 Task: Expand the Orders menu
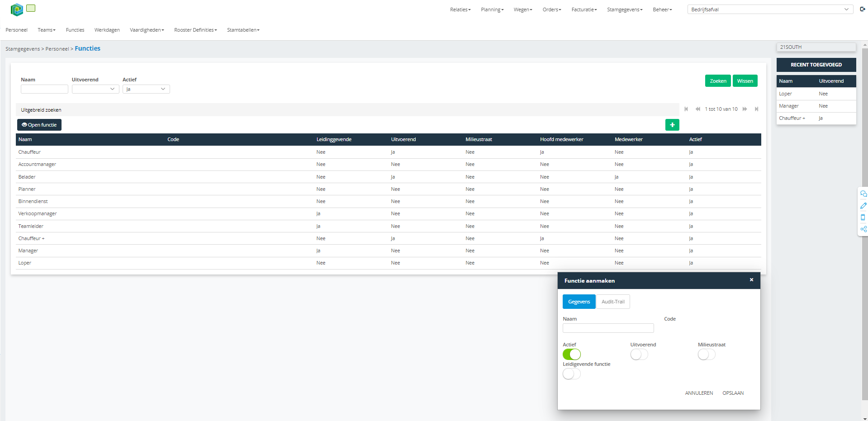552,9
